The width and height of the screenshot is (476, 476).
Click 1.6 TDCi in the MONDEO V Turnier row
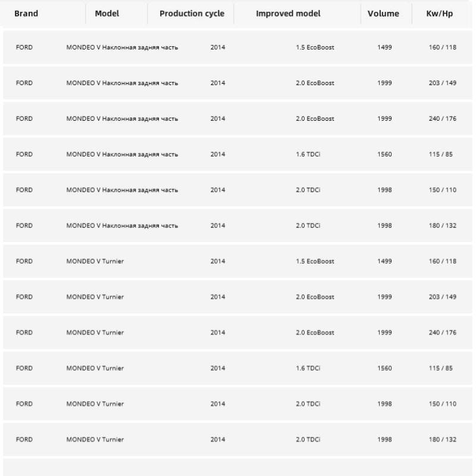pos(308,368)
